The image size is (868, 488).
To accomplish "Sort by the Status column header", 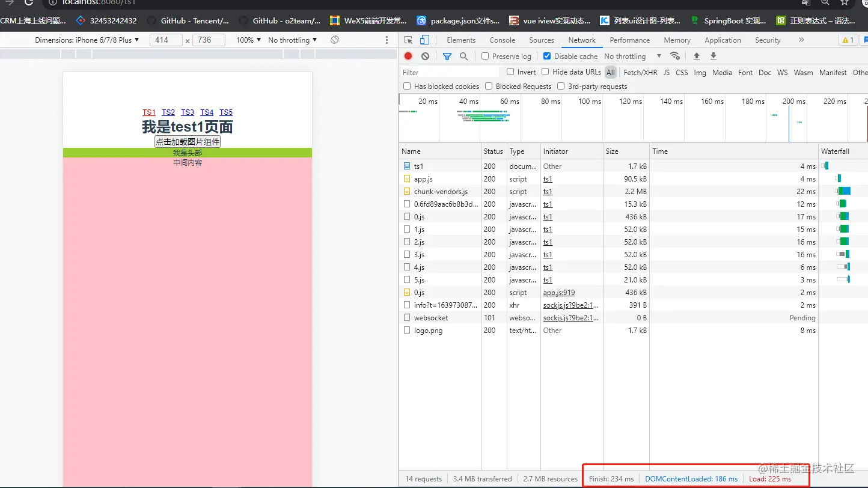I will pos(494,151).
